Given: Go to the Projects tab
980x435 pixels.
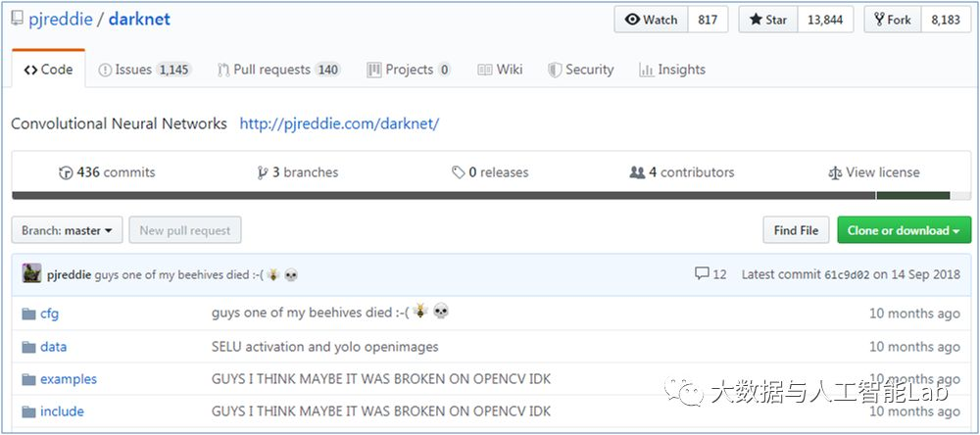Looking at the screenshot, I should point(409,70).
